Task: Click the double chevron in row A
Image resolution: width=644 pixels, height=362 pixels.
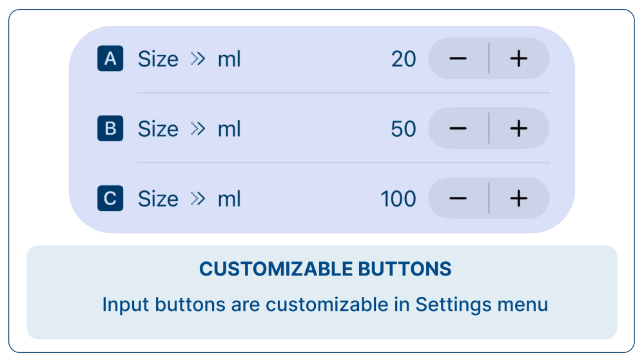Action: click(198, 59)
